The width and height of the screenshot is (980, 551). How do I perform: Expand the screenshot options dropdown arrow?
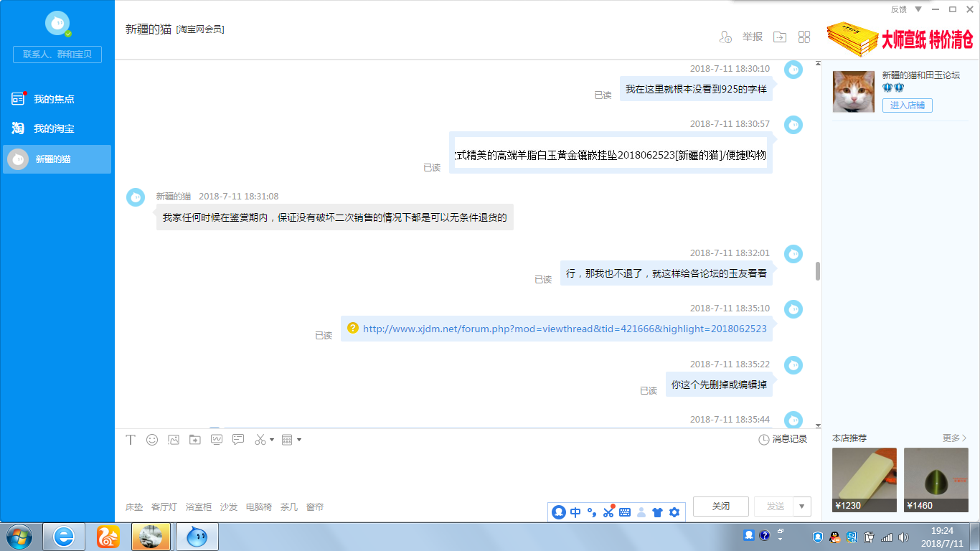click(272, 440)
